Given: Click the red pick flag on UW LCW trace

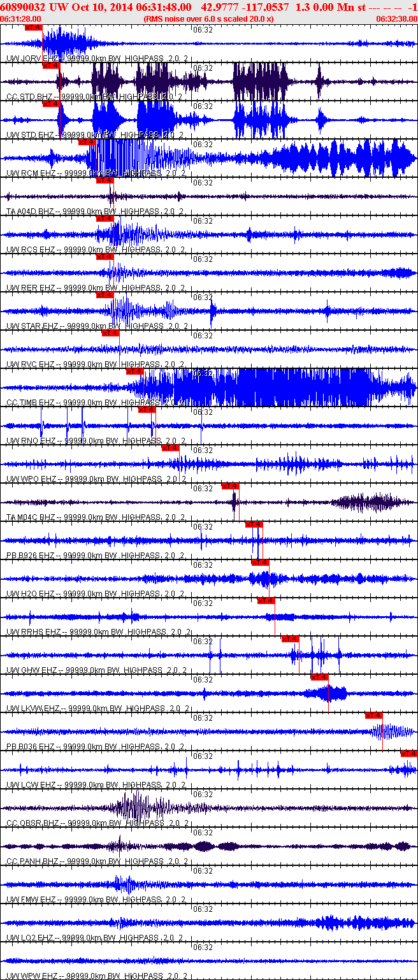Looking at the screenshot, I should [408, 754].
